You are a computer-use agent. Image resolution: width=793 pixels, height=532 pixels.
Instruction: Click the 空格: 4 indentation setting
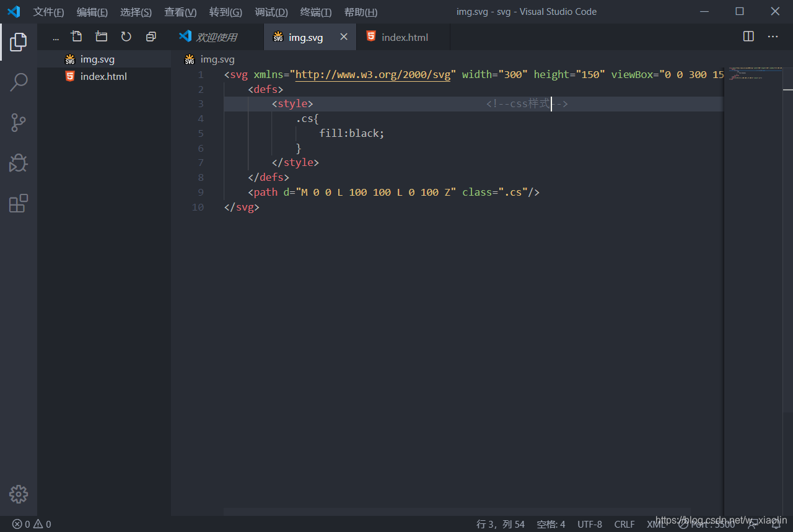click(x=551, y=525)
